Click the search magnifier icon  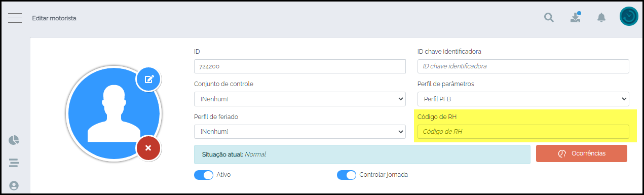click(549, 18)
